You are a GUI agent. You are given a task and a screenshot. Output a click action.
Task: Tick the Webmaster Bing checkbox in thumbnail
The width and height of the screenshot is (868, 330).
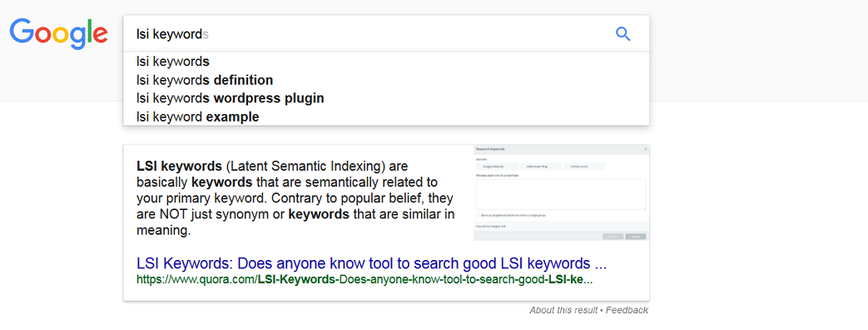coord(523,167)
